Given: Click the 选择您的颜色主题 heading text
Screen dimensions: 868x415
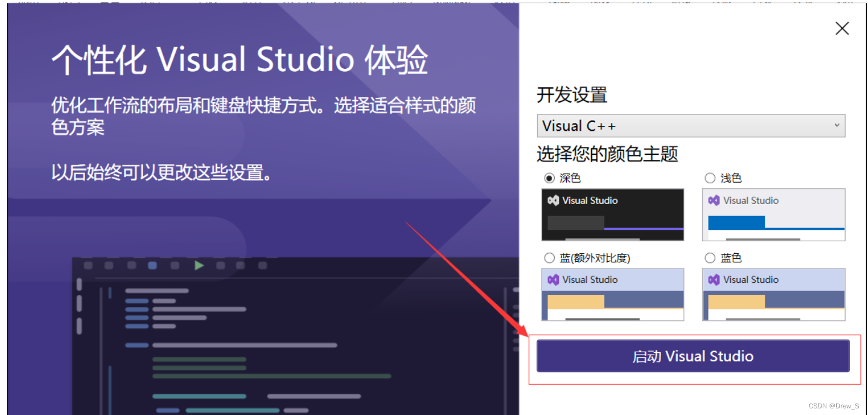Looking at the screenshot, I should (x=608, y=154).
